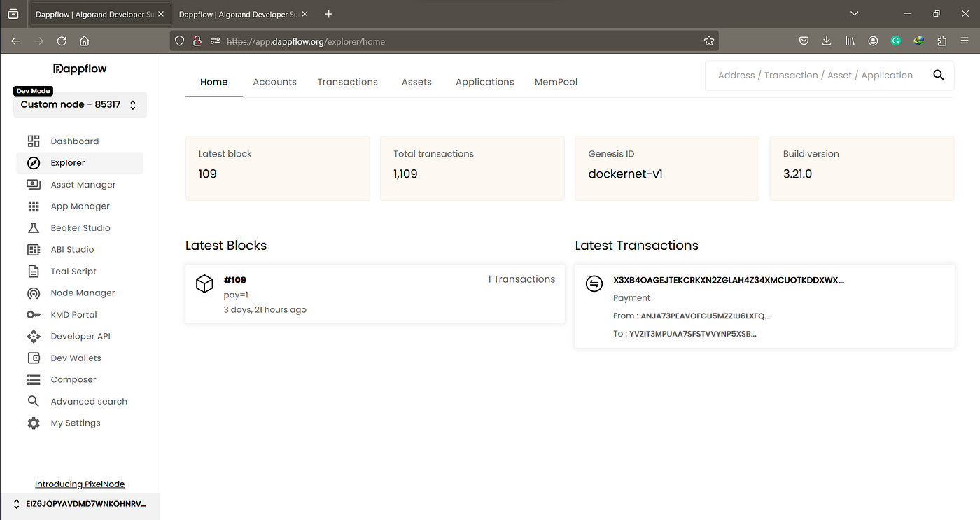The image size is (980, 520).
Task: Click the Grammarly extension icon
Action: point(895,41)
